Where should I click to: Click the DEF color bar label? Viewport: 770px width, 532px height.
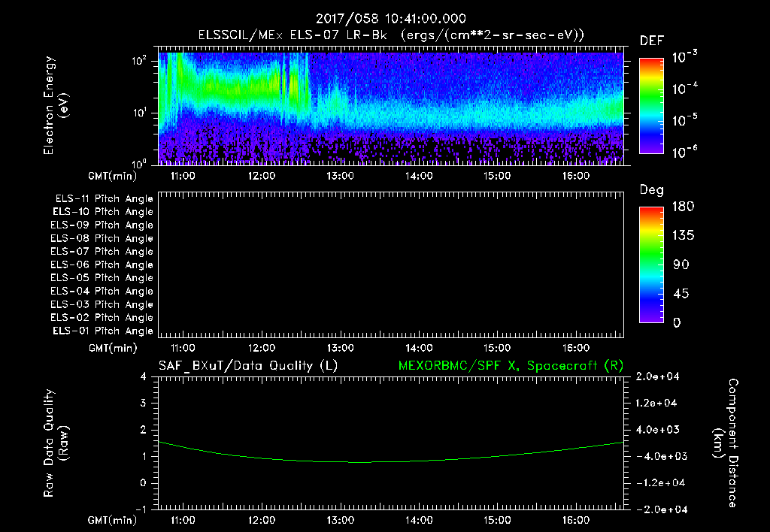click(652, 41)
